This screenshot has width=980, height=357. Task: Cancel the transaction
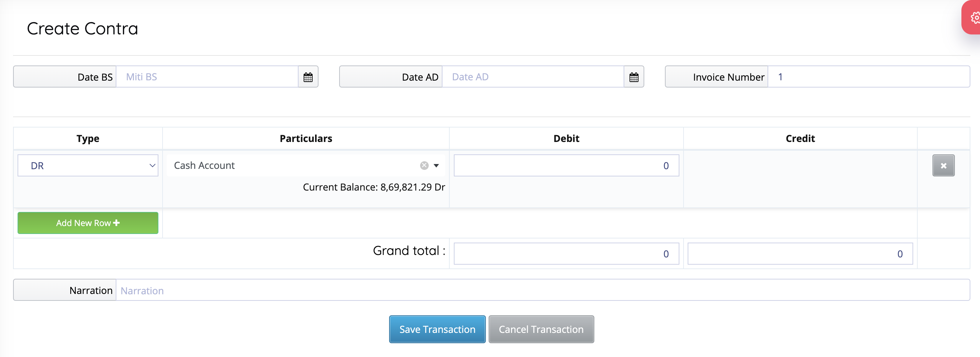tap(541, 329)
